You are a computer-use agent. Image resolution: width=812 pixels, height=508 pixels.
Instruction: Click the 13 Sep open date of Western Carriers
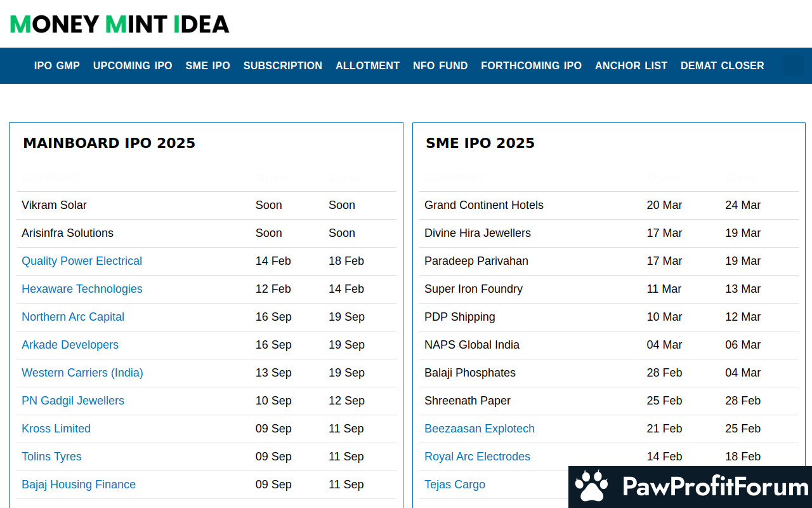click(273, 373)
